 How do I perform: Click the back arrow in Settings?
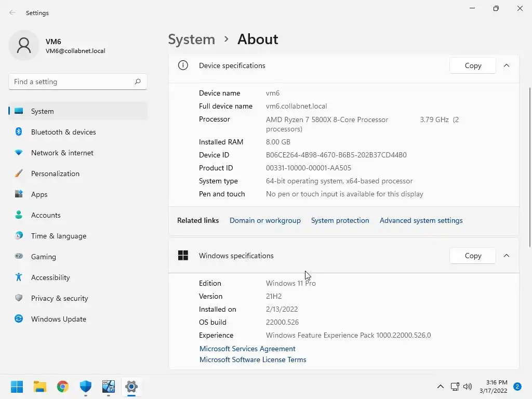tap(12, 12)
